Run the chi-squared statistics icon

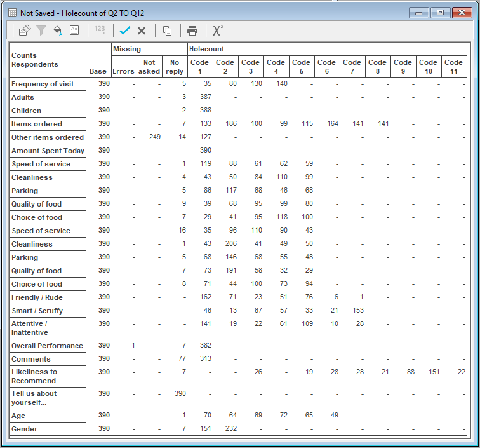[x=218, y=30]
